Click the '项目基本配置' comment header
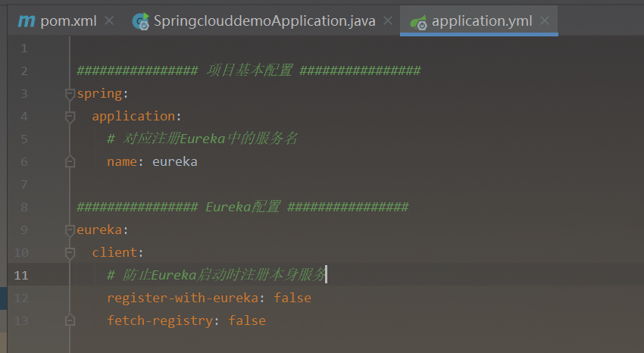 click(249, 70)
